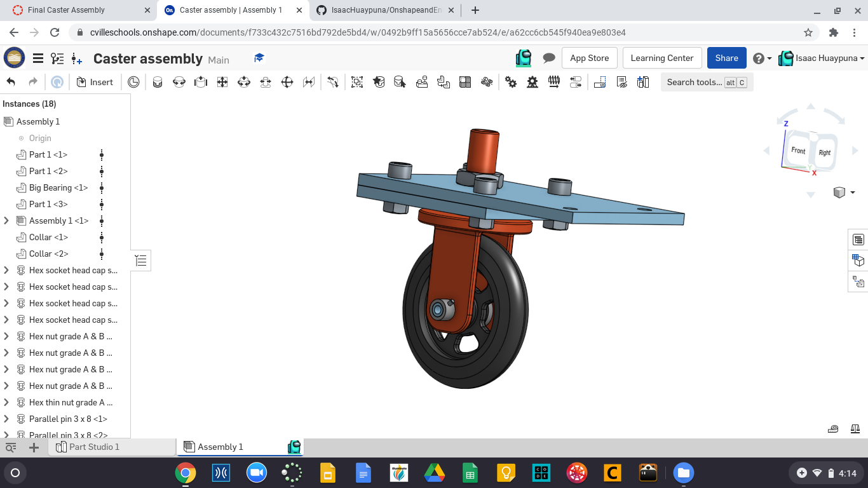Screen dimensions: 868x488
Task: Expand the Hex thin nut grade A row
Action: 6,402
